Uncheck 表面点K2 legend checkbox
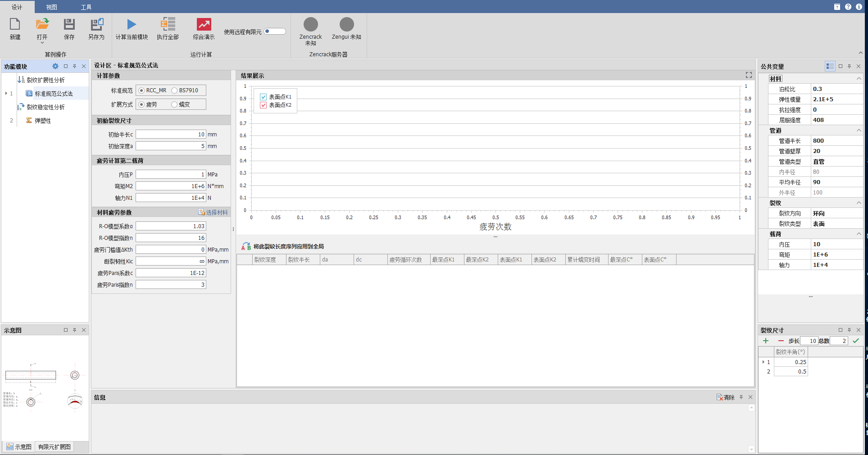This screenshot has width=868, height=455. (x=264, y=105)
